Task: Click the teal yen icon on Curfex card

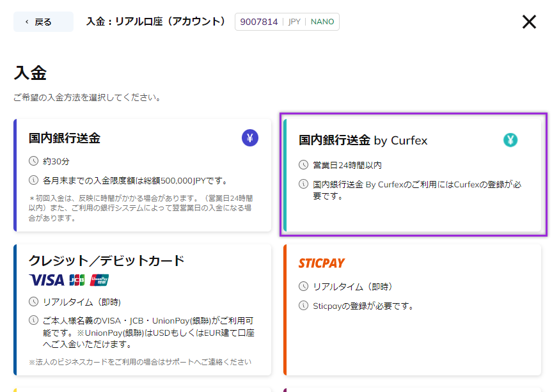Action: click(x=510, y=140)
